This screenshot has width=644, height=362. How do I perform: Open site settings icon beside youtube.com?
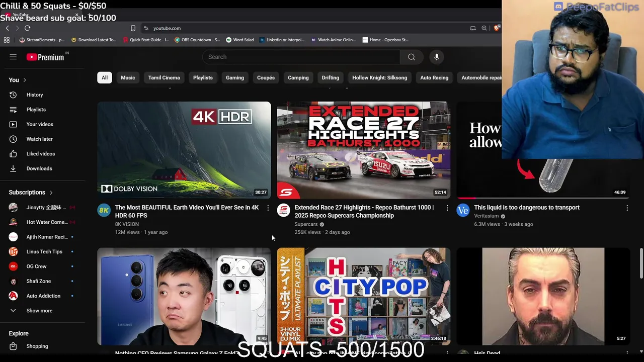tap(146, 28)
